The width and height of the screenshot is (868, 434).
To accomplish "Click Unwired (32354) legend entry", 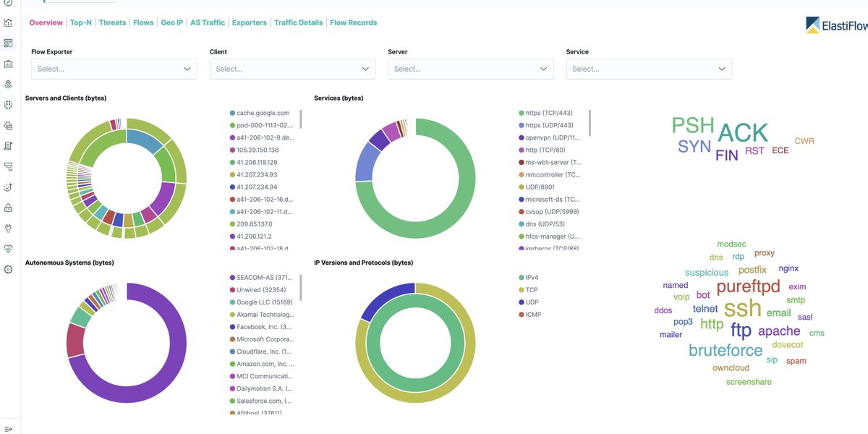I will coord(259,290).
